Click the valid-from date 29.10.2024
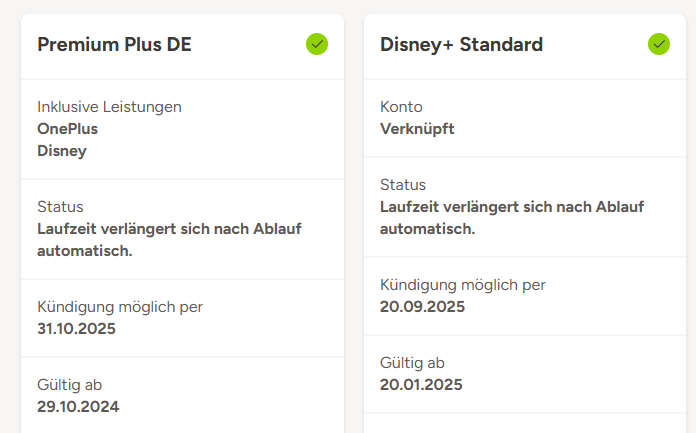The height and width of the screenshot is (433, 696). click(78, 407)
